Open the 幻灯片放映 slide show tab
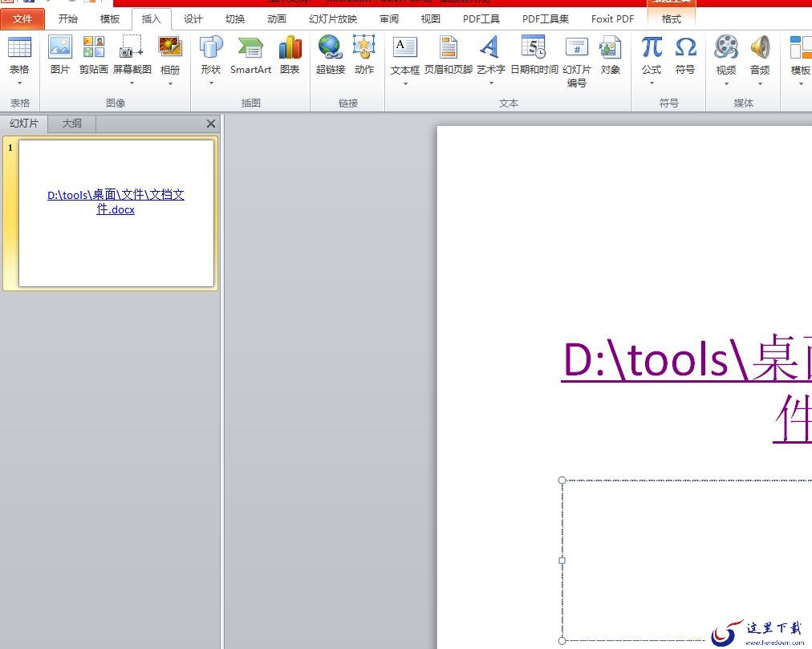This screenshot has height=649, width=812. click(333, 19)
